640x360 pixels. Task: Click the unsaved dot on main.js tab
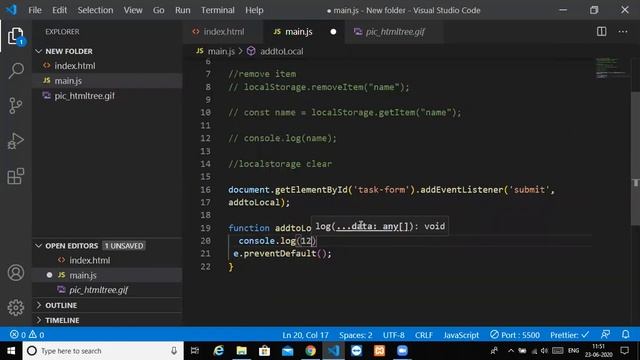tap(333, 32)
